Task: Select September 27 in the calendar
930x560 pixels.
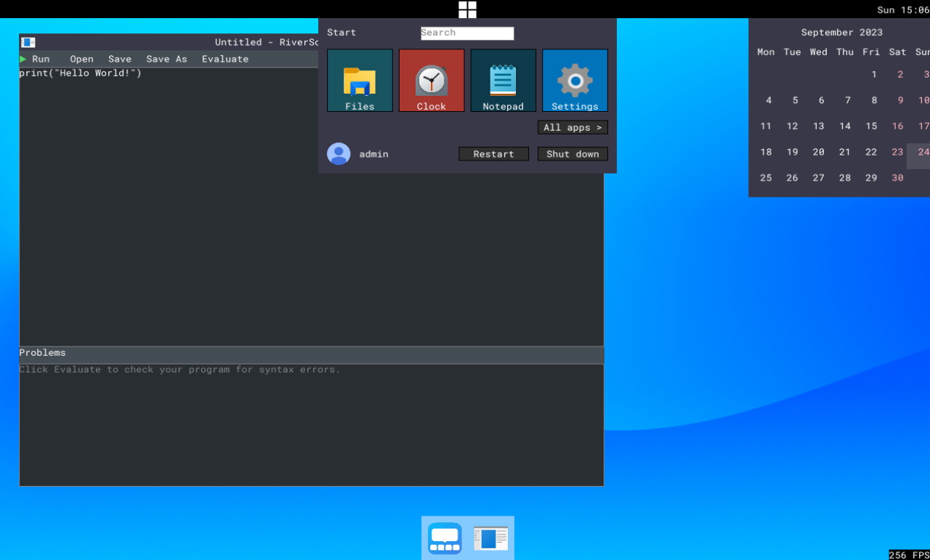Action: click(x=819, y=178)
